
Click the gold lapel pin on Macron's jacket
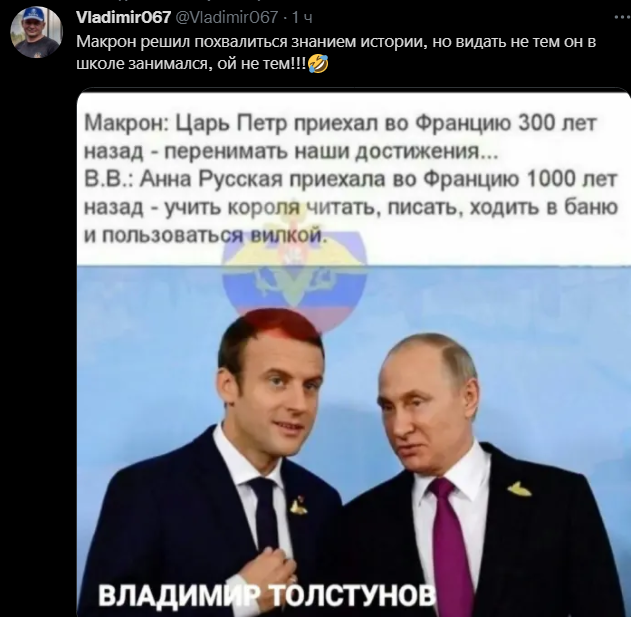coord(298,507)
